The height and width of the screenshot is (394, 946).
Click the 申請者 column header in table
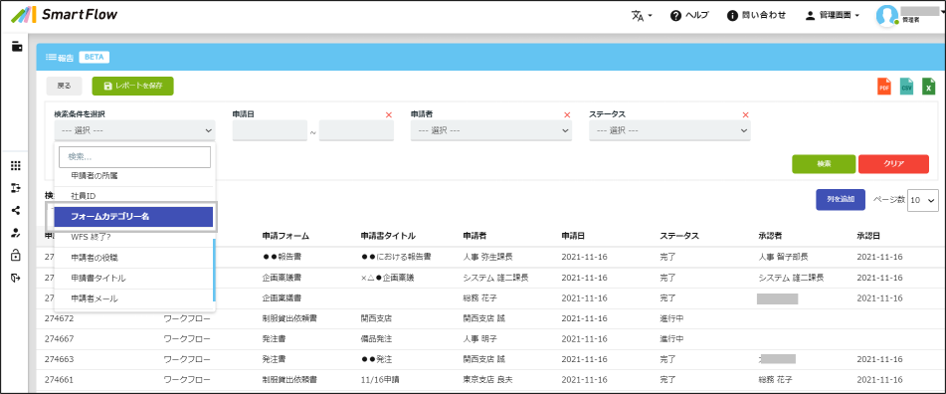pyautogui.click(x=474, y=236)
